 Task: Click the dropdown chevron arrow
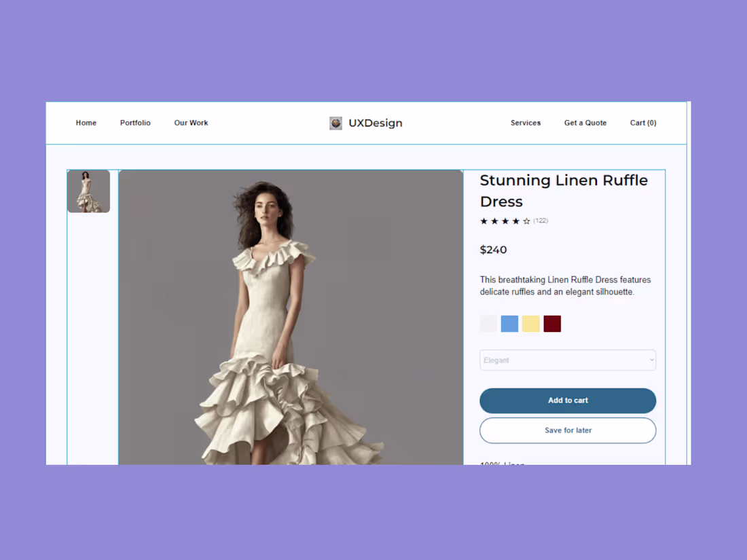pyautogui.click(x=651, y=360)
